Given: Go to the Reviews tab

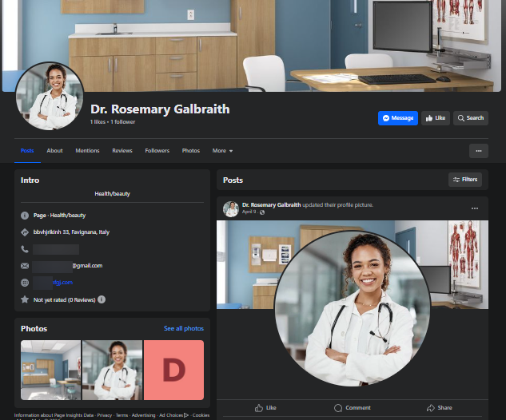Looking at the screenshot, I should [122, 151].
